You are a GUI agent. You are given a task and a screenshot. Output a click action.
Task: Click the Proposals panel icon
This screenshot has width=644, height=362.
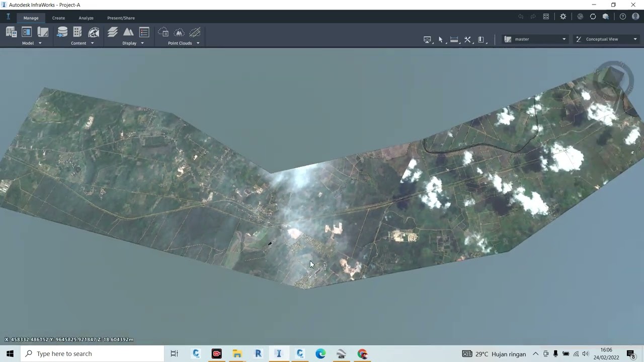click(27, 33)
